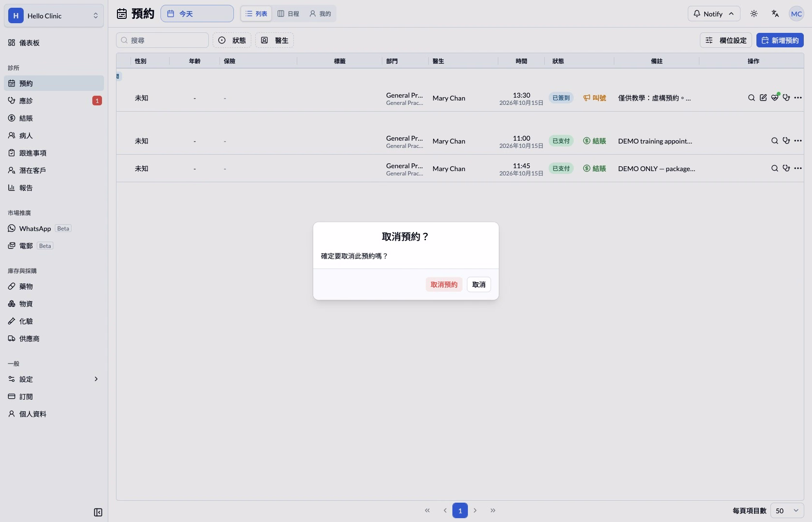This screenshot has width=812, height=522.
Task: Open 結賬 billing in sidebar
Action: (x=54, y=118)
